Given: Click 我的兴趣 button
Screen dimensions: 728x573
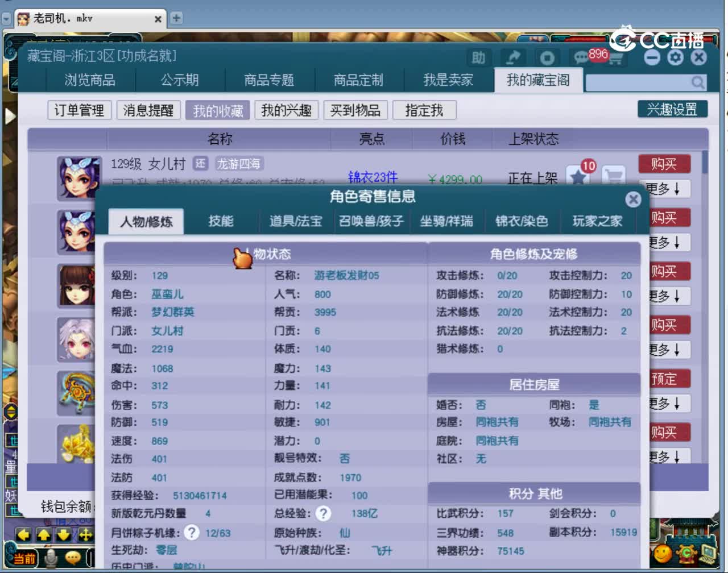Looking at the screenshot, I should coord(287,110).
